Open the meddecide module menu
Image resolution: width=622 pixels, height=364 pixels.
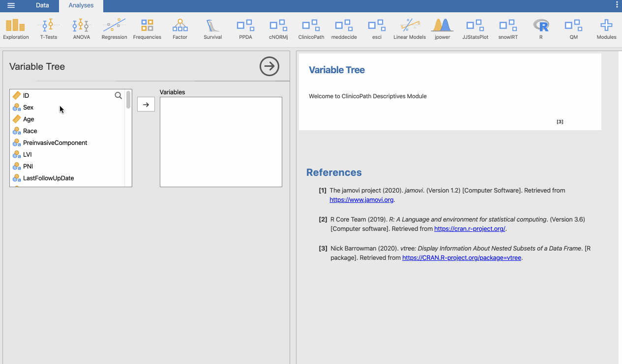click(x=344, y=30)
